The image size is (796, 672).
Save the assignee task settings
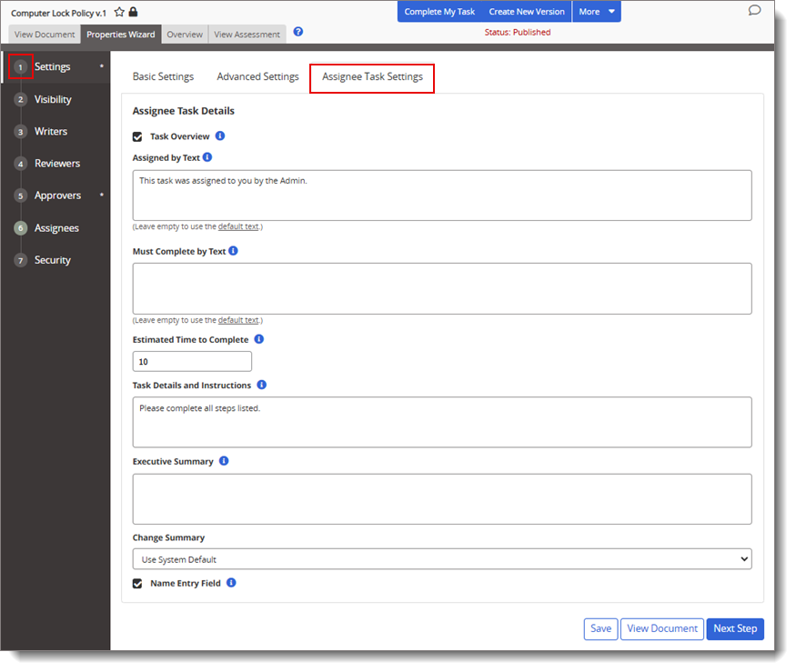click(600, 628)
